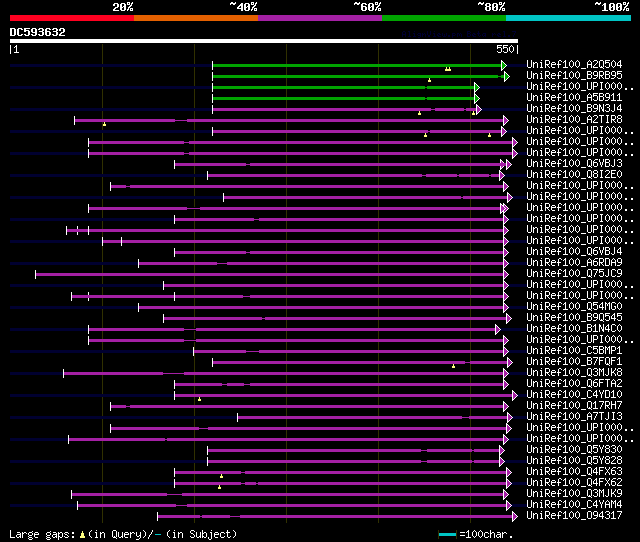Open hit UniRef100_B9N3J4

click(574, 109)
